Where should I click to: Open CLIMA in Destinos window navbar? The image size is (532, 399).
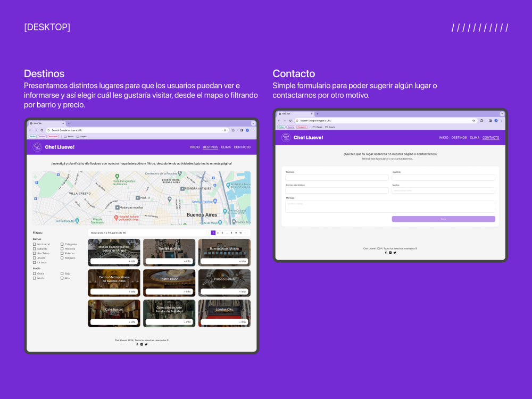click(226, 147)
